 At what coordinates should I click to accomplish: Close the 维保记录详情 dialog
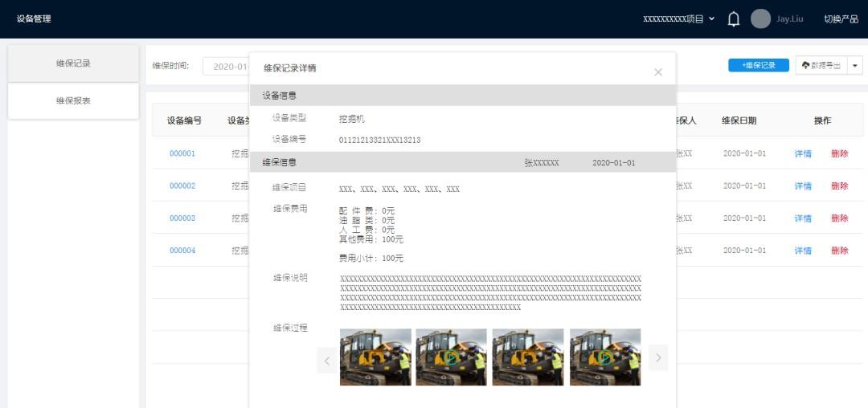click(x=658, y=72)
